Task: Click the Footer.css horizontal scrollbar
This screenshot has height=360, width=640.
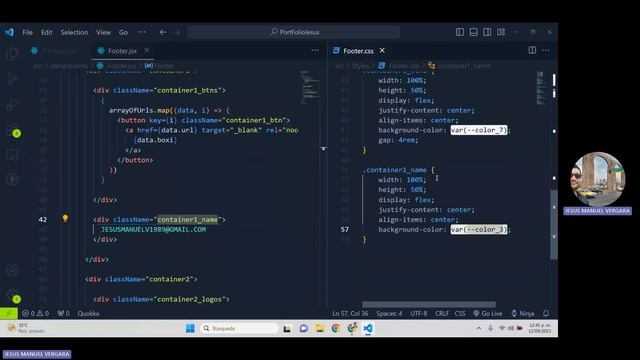Action: pos(429,304)
